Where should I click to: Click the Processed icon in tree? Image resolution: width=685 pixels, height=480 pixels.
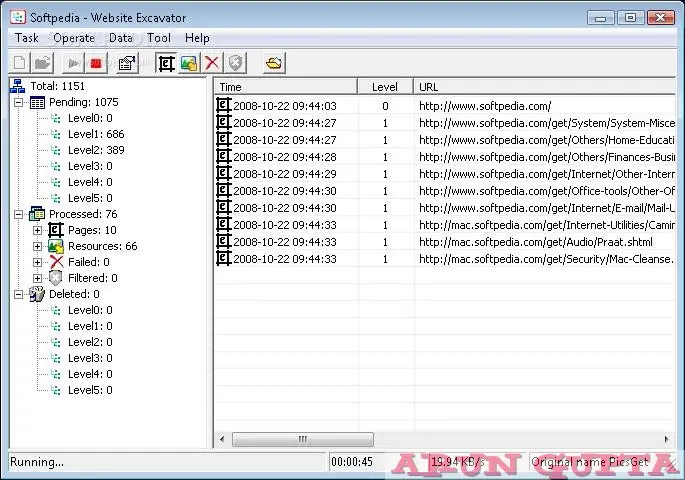(37, 214)
